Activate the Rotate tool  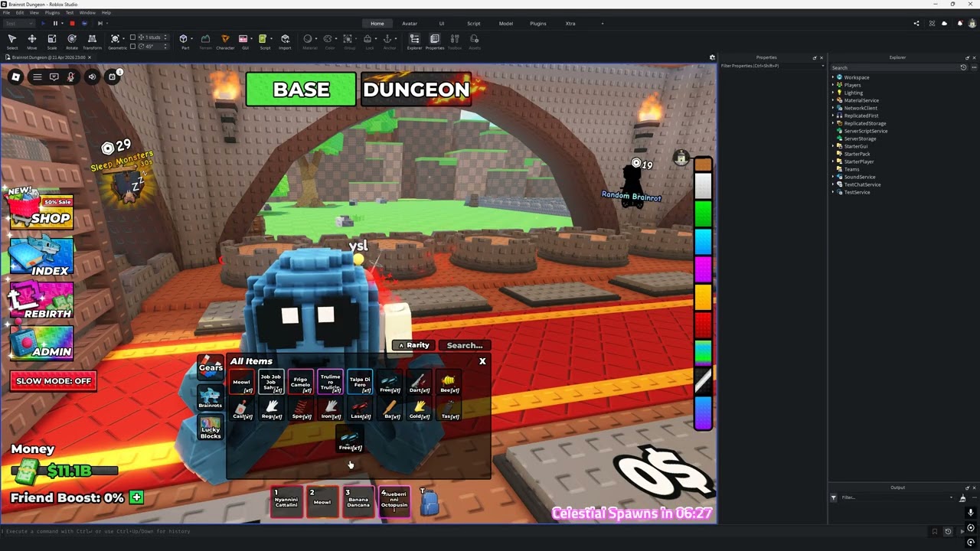click(72, 41)
